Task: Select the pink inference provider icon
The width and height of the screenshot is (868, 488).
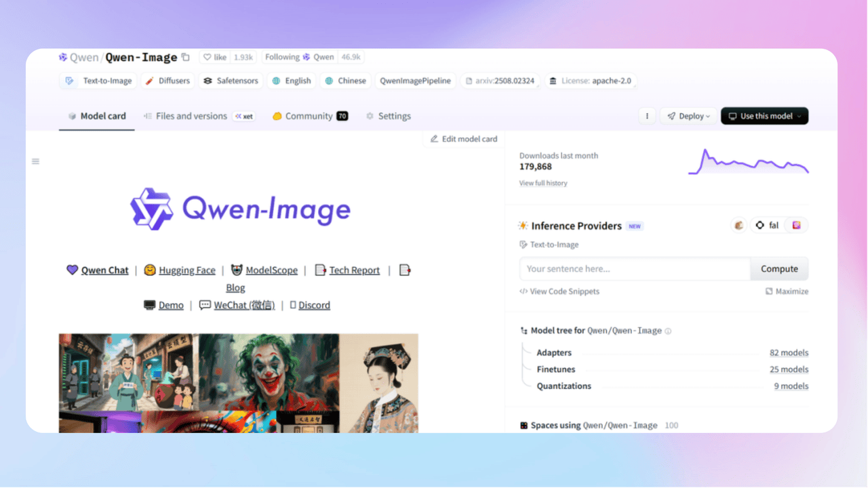Action: coord(797,225)
